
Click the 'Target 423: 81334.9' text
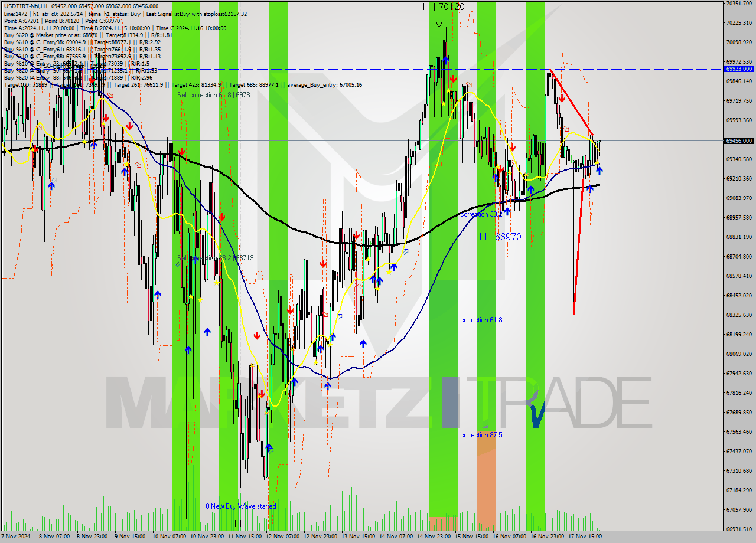(197, 85)
